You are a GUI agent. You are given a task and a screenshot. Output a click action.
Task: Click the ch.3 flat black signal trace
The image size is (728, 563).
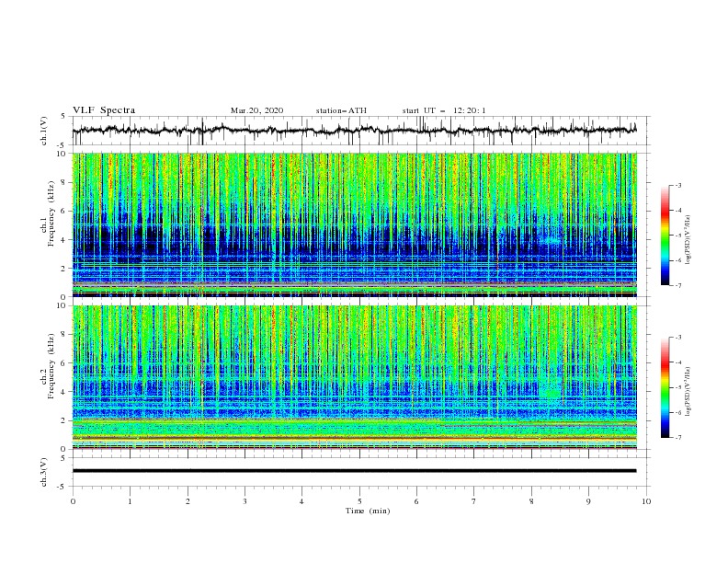354,471
